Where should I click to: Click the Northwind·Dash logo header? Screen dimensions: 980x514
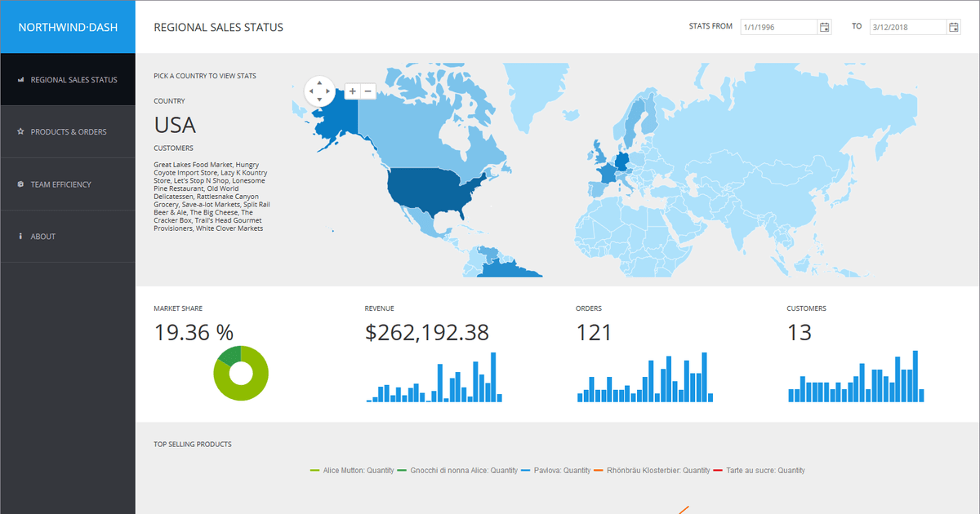(x=68, y=27)
